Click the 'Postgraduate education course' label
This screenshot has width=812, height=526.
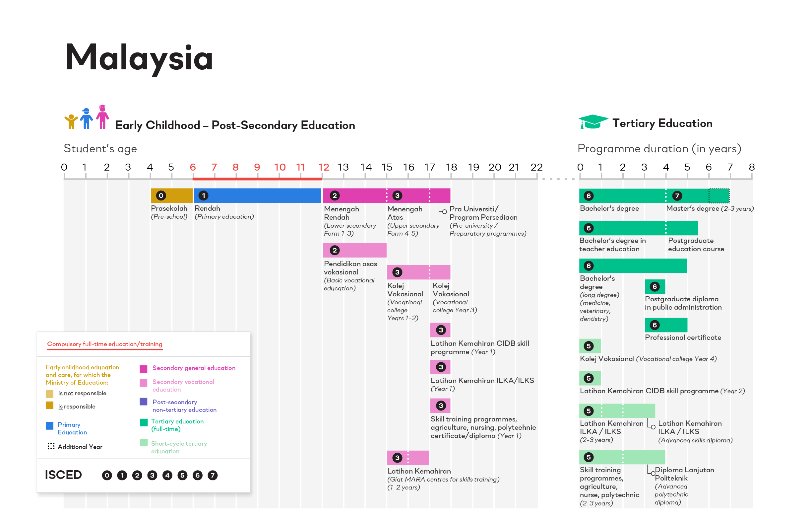pyautogui.click(x=696, y=245)
